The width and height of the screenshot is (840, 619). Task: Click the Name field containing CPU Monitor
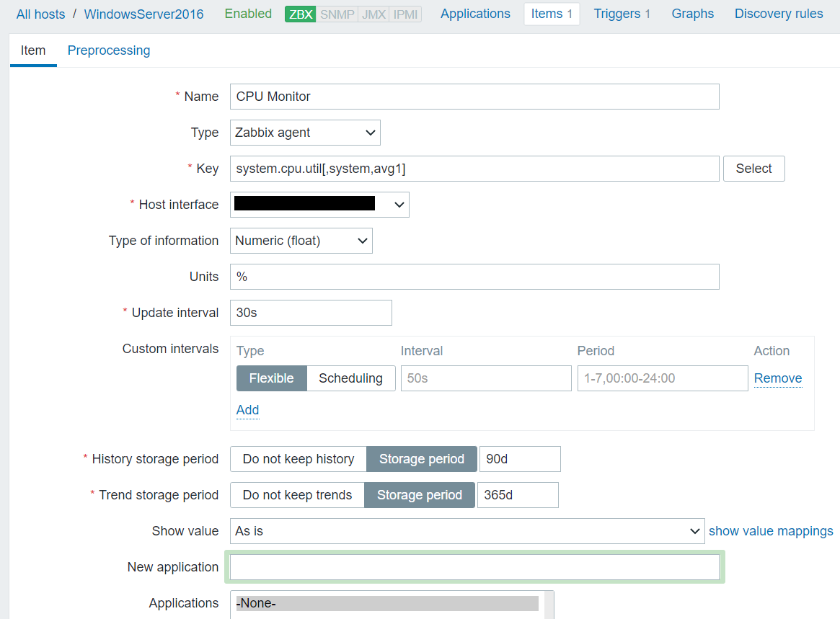tap(474, 97)
